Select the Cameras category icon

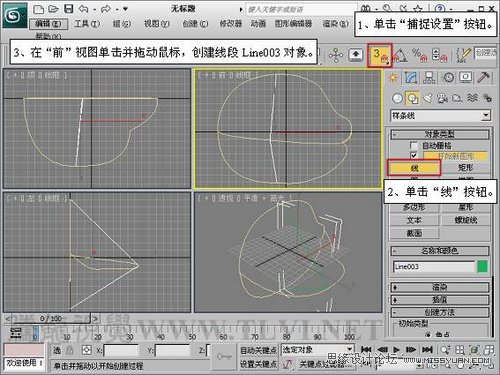point(442,98)
